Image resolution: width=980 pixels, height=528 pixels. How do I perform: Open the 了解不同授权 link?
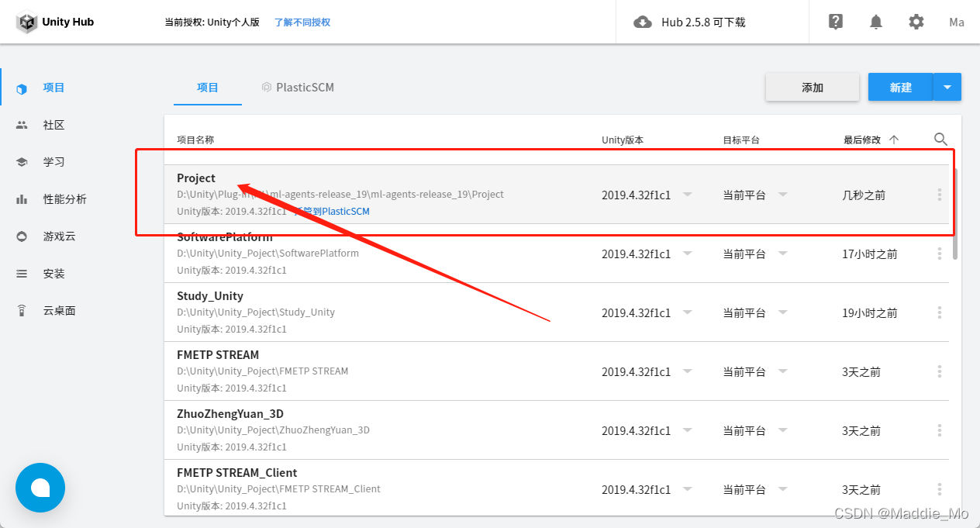click(302, 22)
